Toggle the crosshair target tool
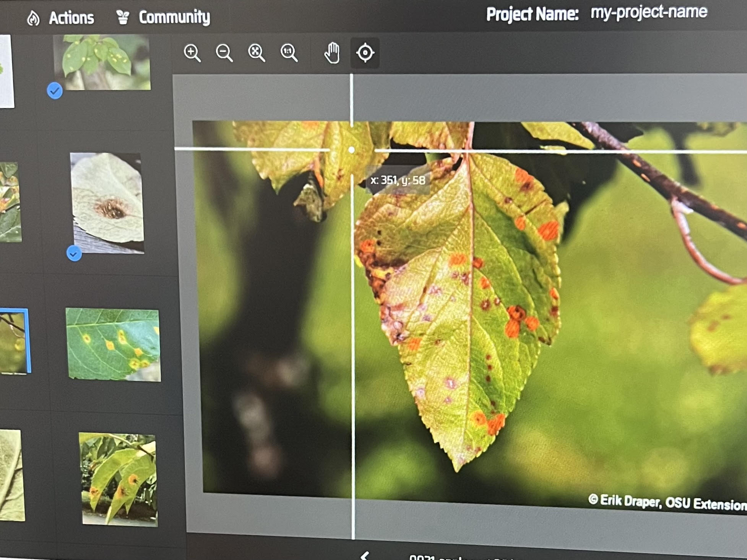The height and width of the screenshot is (560, 747). (x=365, y=53)
